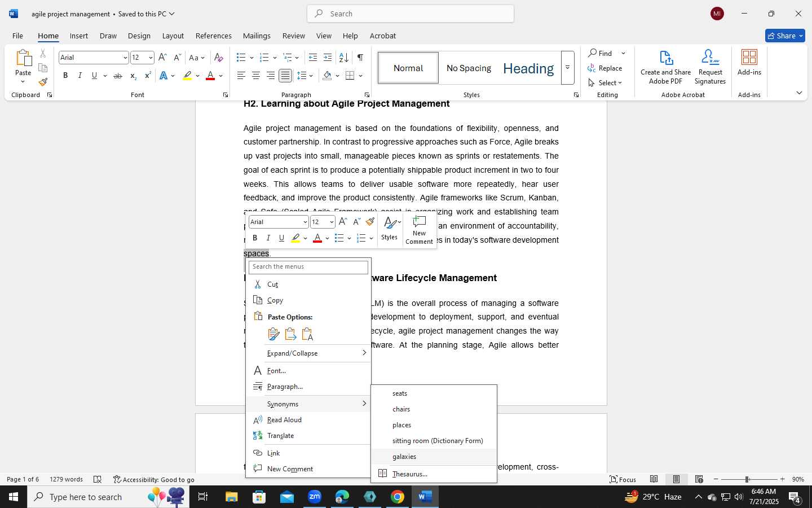Viewport: 812px width, 508px height.
Task: Click the Format Painter brush in Clipboard group
Action: point(43,82)
